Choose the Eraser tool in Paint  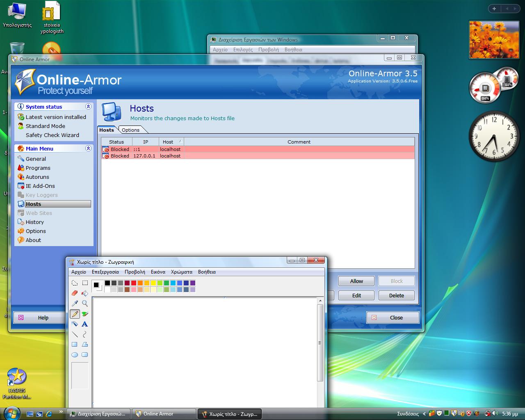(x=75, y=293)
